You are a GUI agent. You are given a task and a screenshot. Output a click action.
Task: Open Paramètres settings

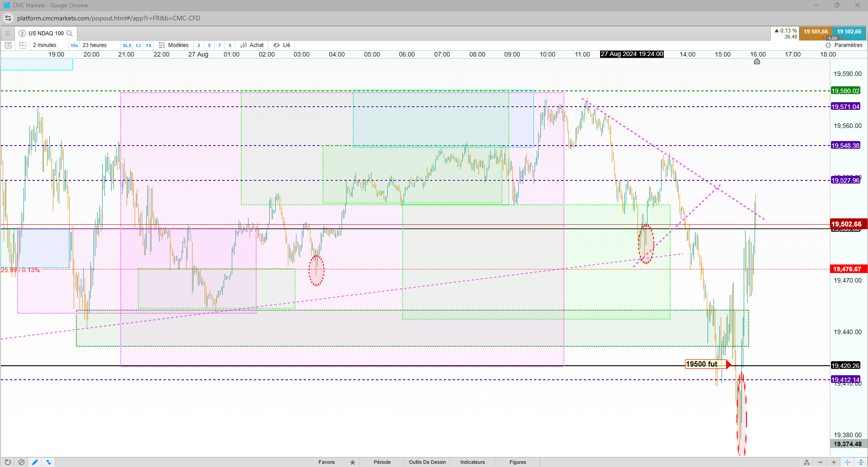coord(844,45)
